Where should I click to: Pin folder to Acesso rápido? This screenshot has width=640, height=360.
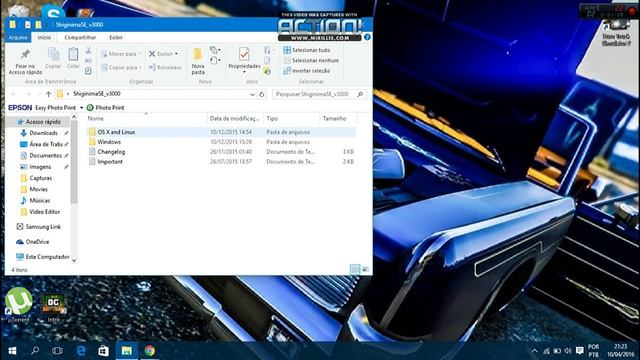pyautogui.click(x=25, y=62)
